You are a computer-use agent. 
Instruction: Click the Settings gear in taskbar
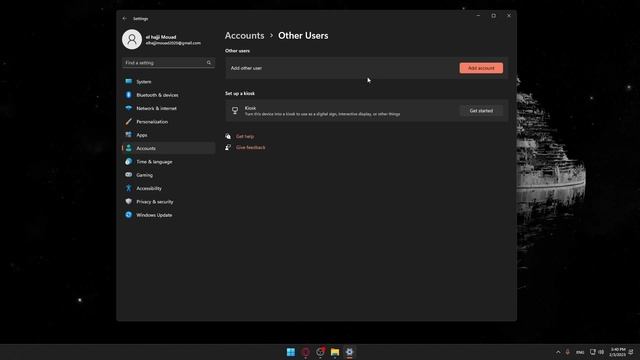point(349,352)
